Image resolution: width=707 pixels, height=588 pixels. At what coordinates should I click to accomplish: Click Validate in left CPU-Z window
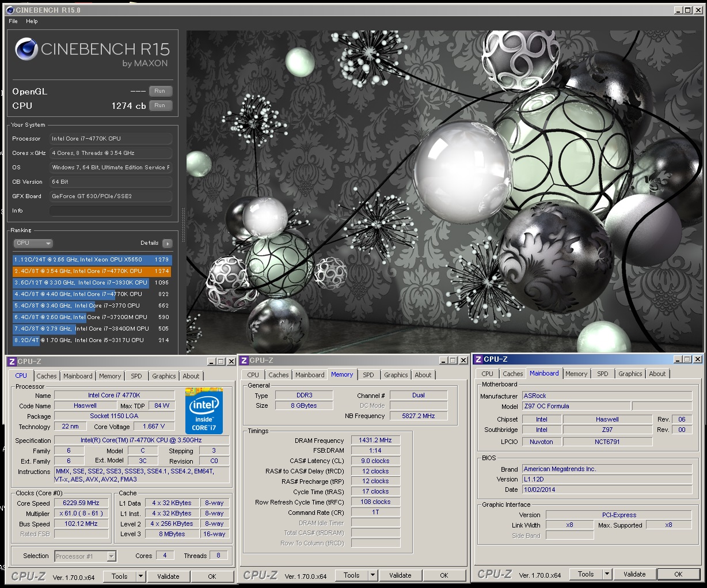tap(168, 576)
